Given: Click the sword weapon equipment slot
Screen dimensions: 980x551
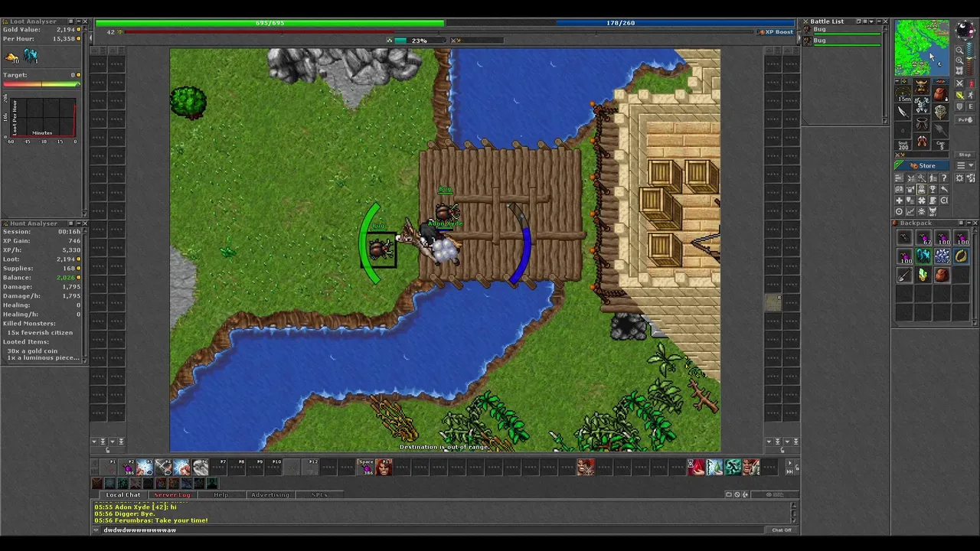Looking at the screenshot, I should 903,112.
